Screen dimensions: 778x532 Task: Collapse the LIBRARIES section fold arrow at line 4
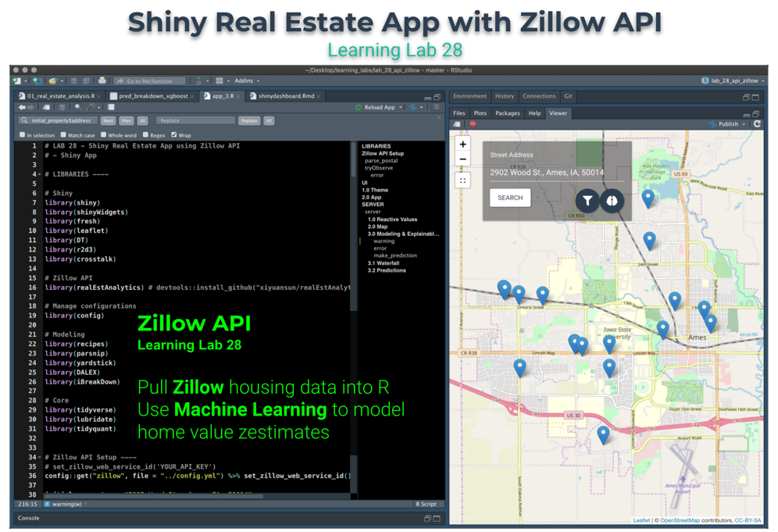[39, 175]
